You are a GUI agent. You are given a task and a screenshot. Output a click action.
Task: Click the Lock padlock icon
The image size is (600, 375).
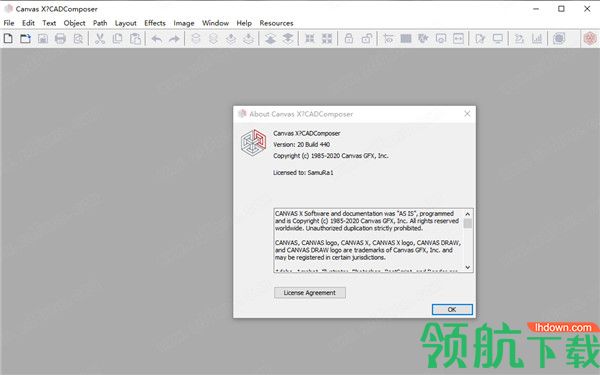(x=349, y=38)
